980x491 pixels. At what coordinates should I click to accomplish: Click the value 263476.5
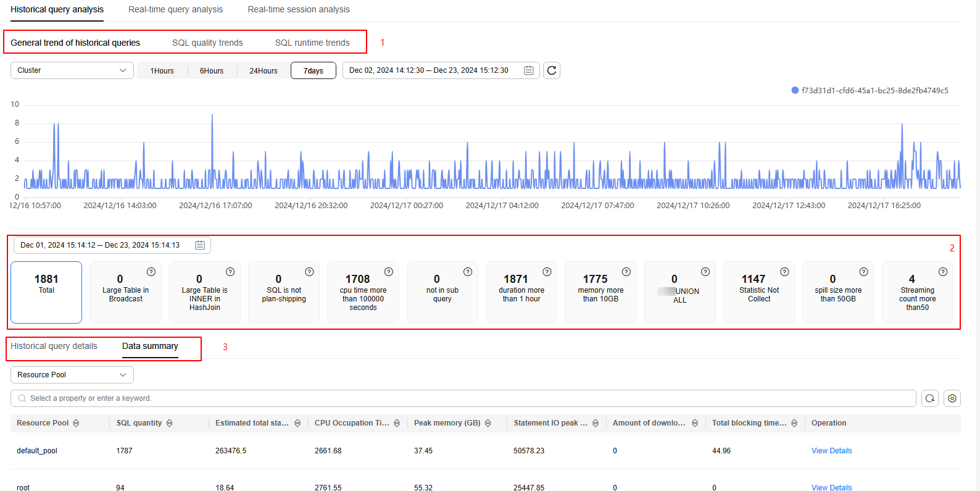(x=231, y=451)
